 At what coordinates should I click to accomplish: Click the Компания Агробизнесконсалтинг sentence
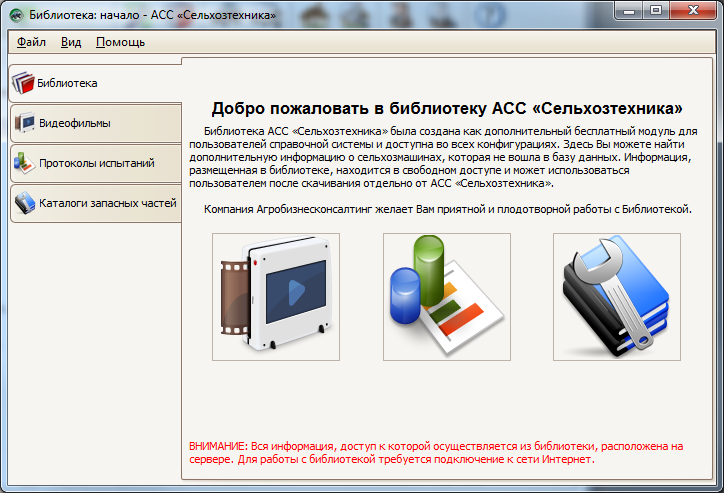point(448,209)
